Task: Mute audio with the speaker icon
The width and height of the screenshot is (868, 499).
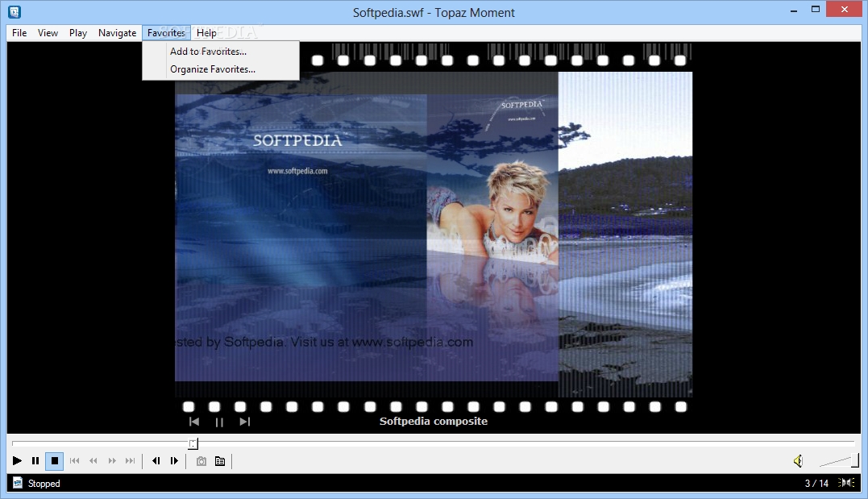Action: 798,461
